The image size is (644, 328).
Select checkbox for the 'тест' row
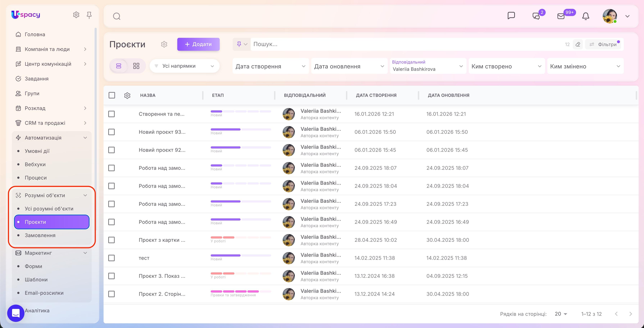(111, 258)
